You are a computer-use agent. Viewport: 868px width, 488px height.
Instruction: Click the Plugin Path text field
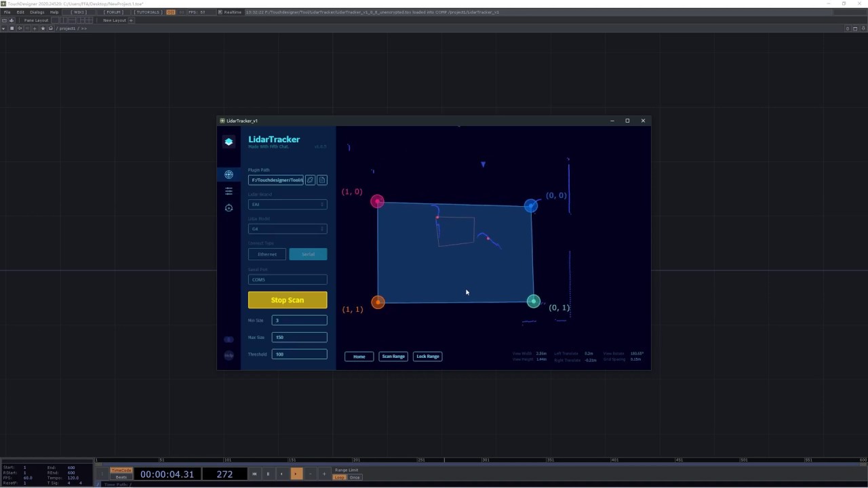276,180
